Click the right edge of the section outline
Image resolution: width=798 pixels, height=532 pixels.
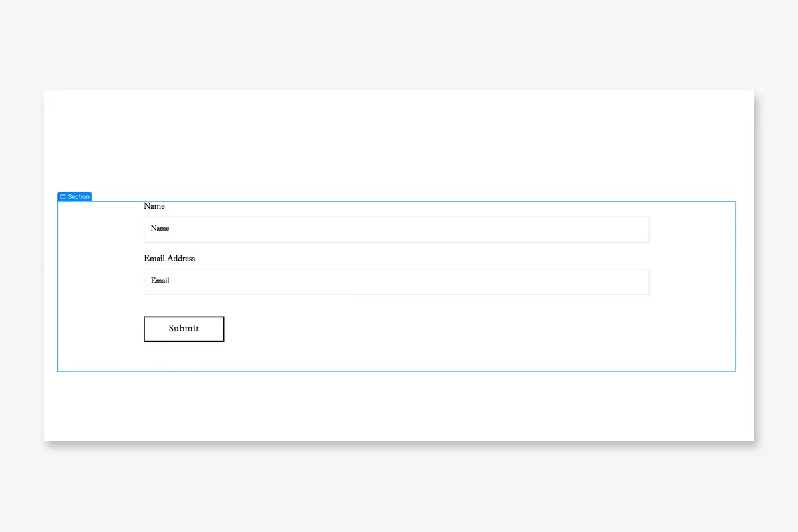[735, 286]
